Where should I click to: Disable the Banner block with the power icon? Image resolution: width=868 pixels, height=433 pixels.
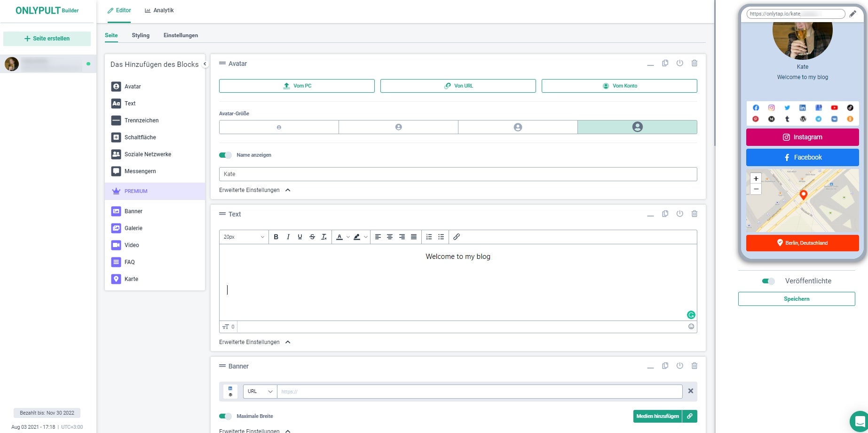[x=680, y=366]
